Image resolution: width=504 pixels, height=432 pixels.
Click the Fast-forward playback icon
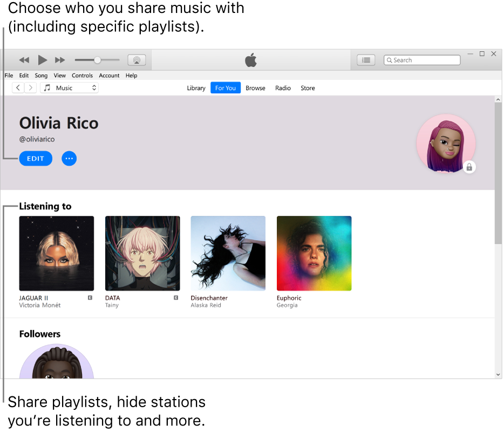pos(59,60)
